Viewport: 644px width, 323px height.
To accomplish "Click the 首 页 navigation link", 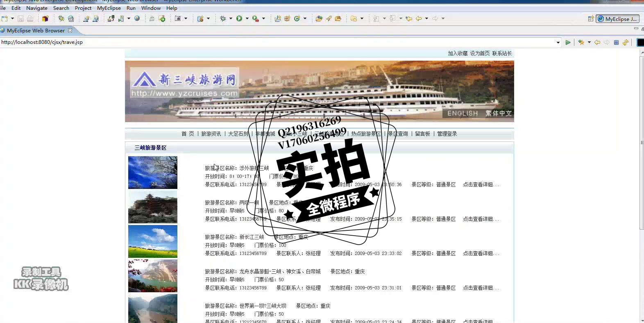I will pos(188,134).
